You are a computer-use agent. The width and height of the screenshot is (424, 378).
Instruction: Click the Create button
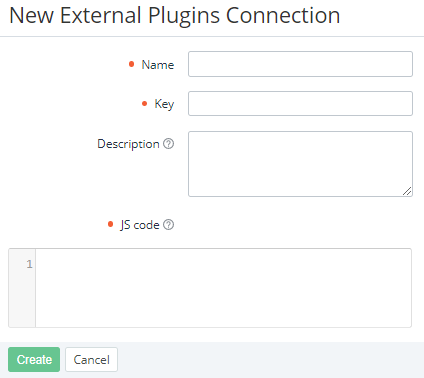coord(34,359)
